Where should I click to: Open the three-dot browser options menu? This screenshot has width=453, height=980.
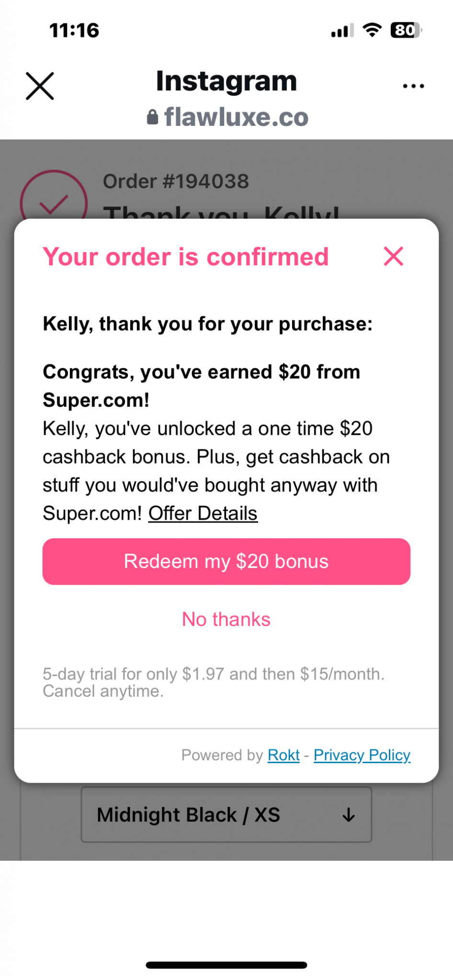point(413,86)
